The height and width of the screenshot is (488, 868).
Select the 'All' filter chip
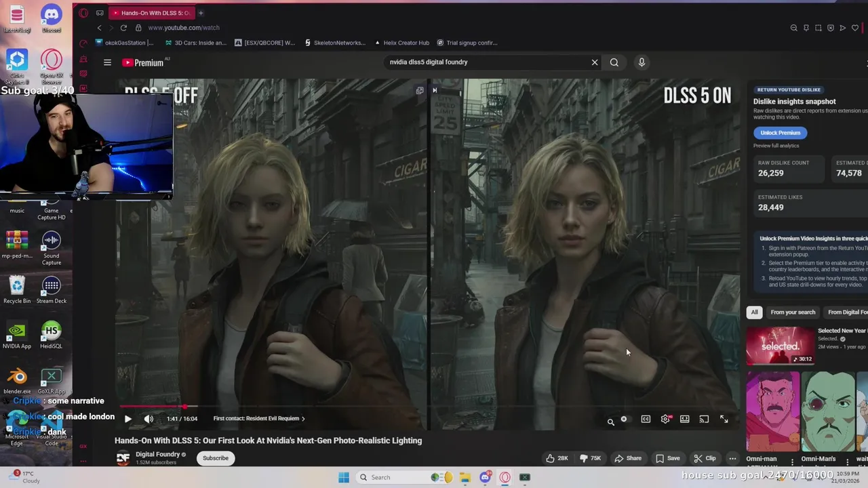pos(754,312)
